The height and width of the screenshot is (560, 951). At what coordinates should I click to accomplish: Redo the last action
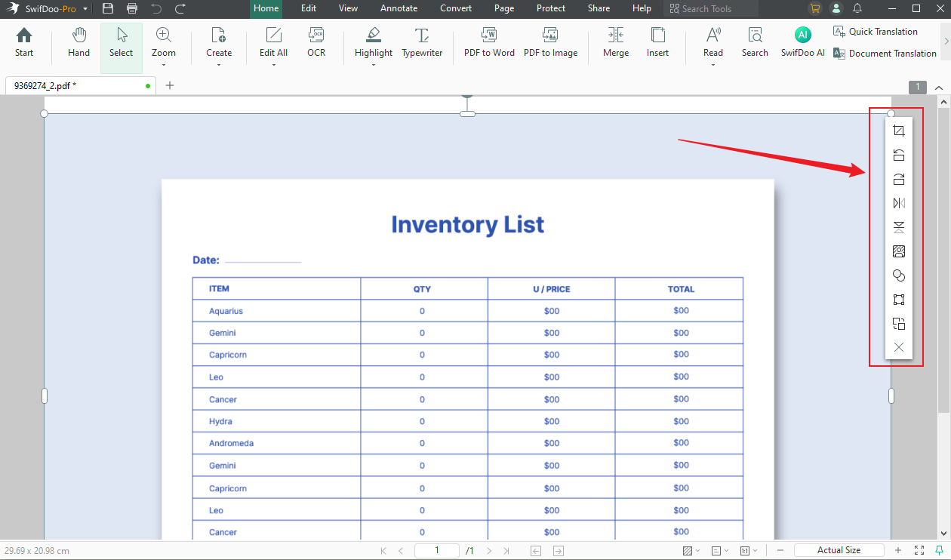180,8
